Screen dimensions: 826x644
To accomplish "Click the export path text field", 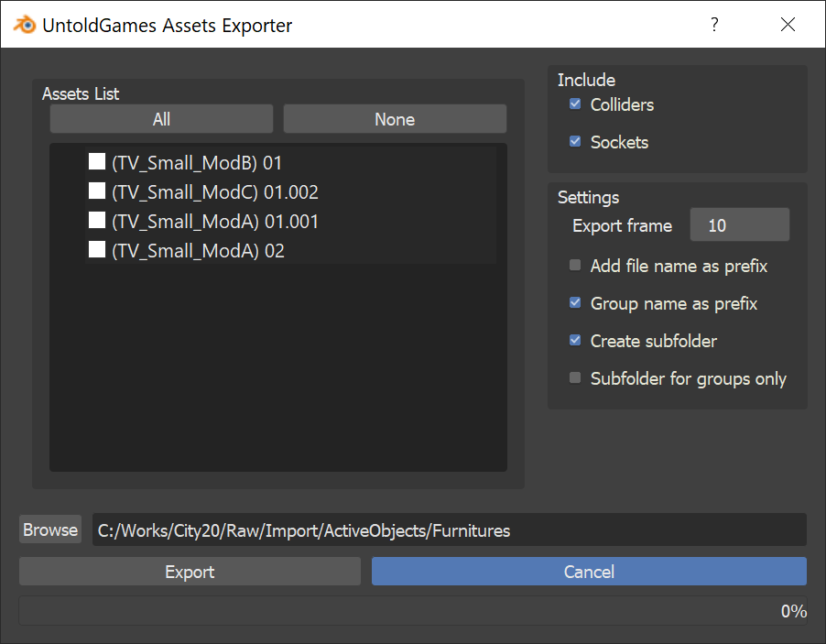I will click(449, 529).
